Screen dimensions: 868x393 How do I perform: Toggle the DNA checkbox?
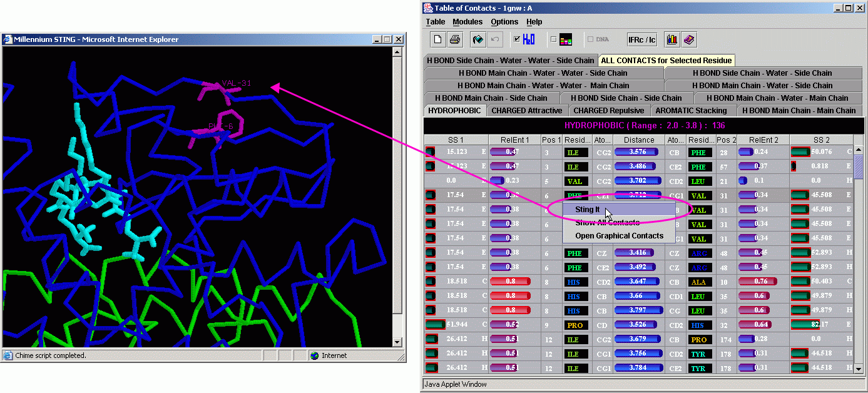click(x=590, y=39)
